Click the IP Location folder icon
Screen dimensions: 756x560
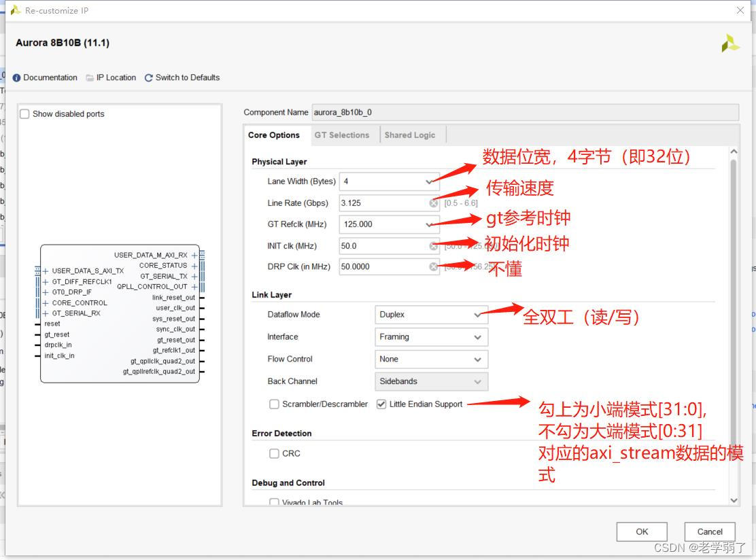click(x=90, y=77)
